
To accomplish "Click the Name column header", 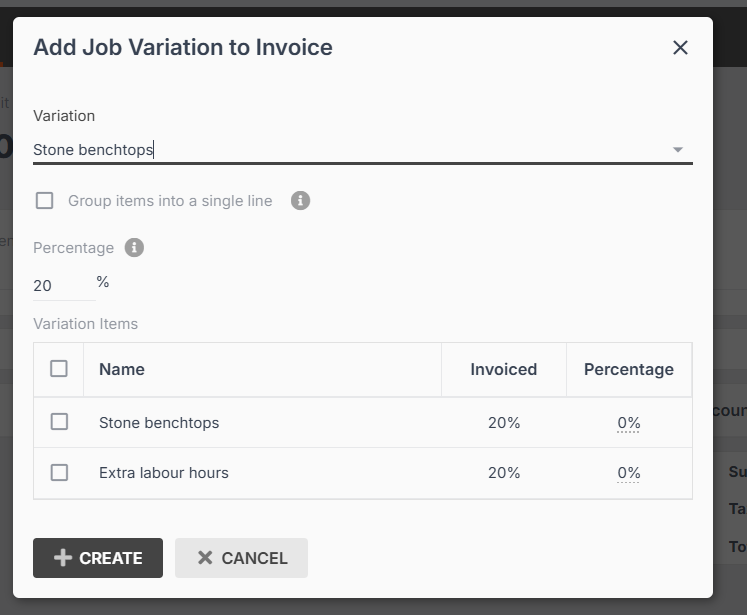I will (122, 369).
